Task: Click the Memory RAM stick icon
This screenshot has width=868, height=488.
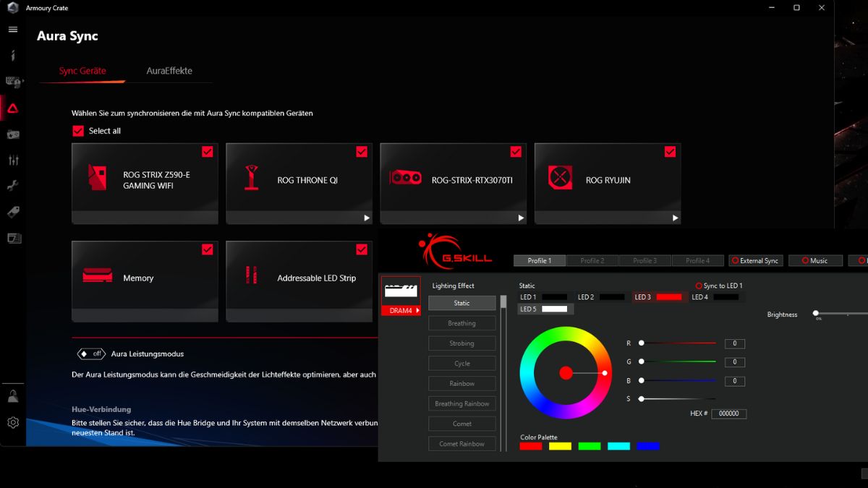Action: [97, 275]
